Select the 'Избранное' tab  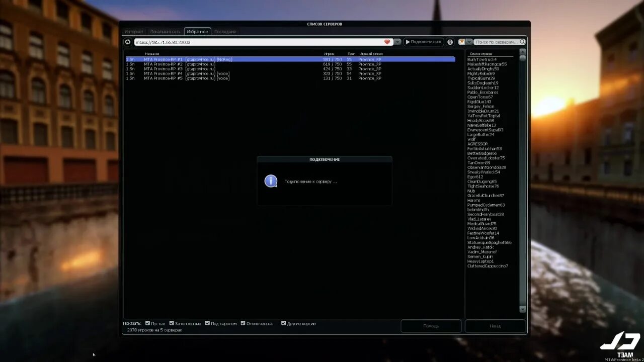click(198, 32)
